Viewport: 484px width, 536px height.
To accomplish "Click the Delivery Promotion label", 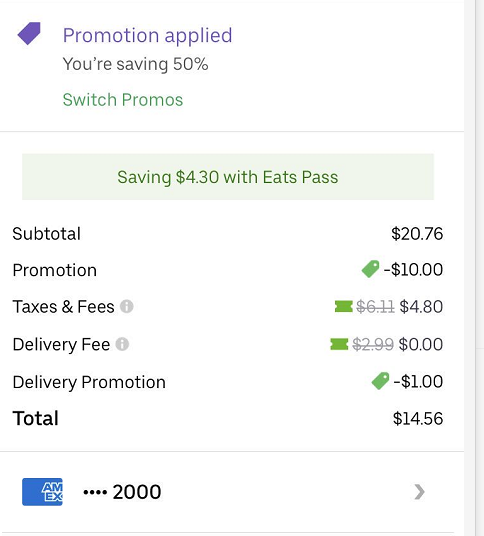I will (89, 382).
